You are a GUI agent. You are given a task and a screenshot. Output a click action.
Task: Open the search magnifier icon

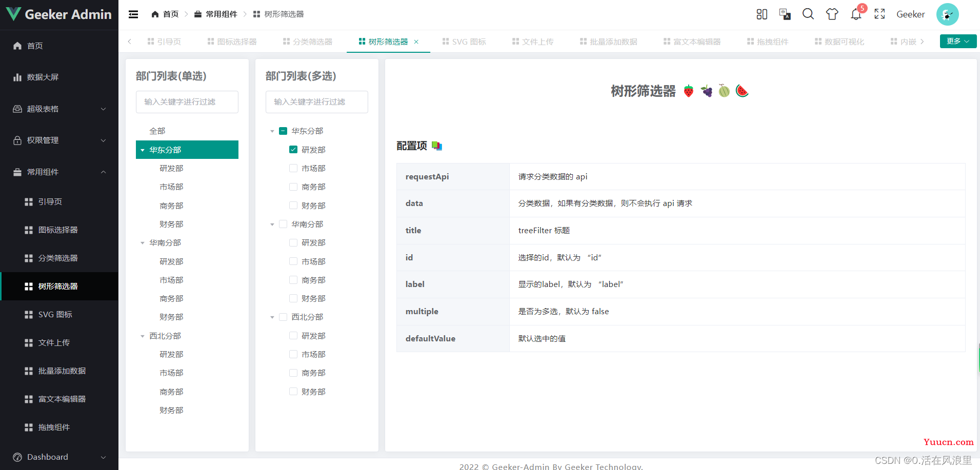tap(808, 14)
